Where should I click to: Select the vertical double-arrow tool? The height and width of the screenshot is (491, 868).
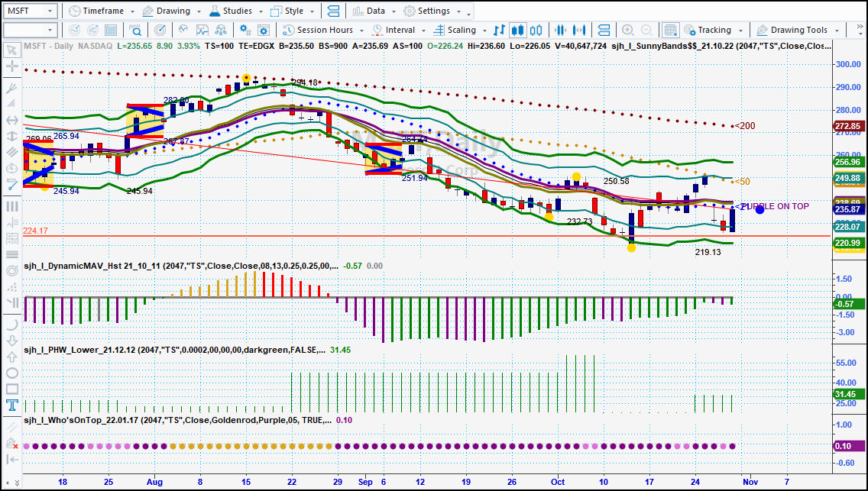tap(11, 136)
